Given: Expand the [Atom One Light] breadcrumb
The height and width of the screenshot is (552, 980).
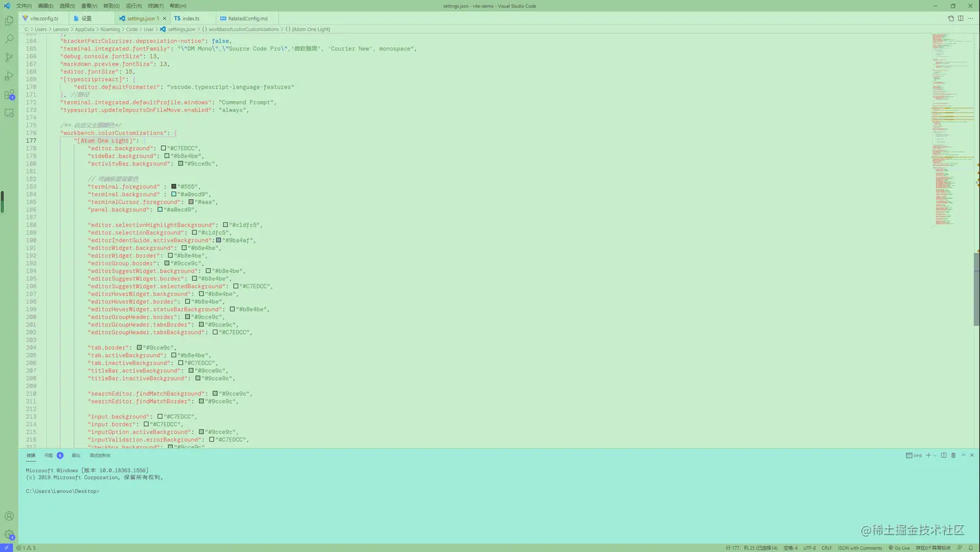Looking at the screenshot, I should 307,29.
